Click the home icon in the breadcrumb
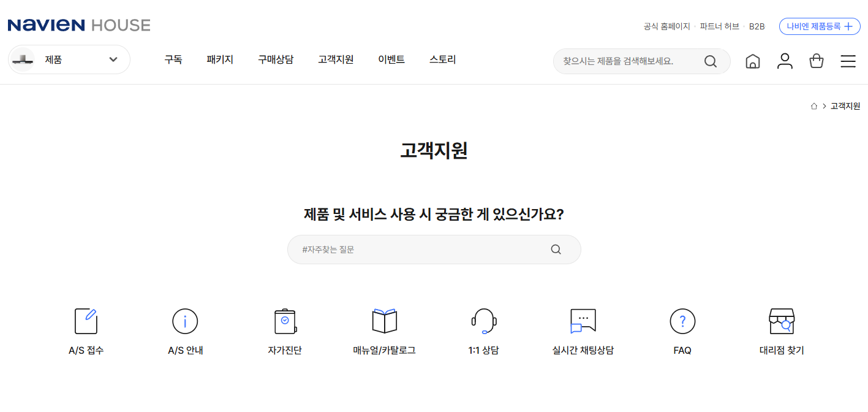Image resolution: width=868 pixels, height=412 pixels. [814, 105]
